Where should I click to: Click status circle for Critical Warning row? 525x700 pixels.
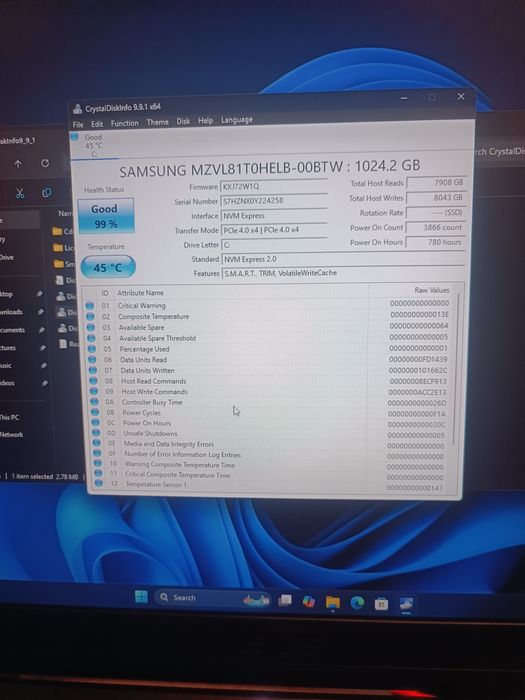89,306
